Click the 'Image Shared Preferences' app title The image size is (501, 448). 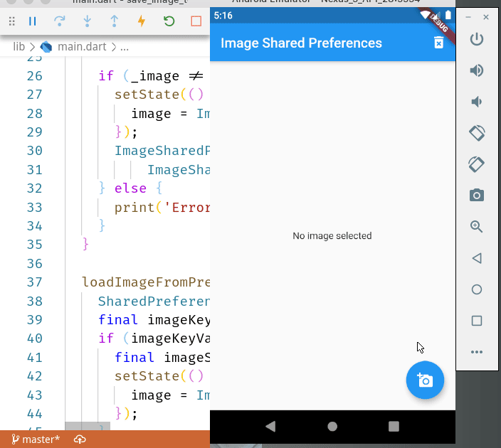click(x=301, y=43)
